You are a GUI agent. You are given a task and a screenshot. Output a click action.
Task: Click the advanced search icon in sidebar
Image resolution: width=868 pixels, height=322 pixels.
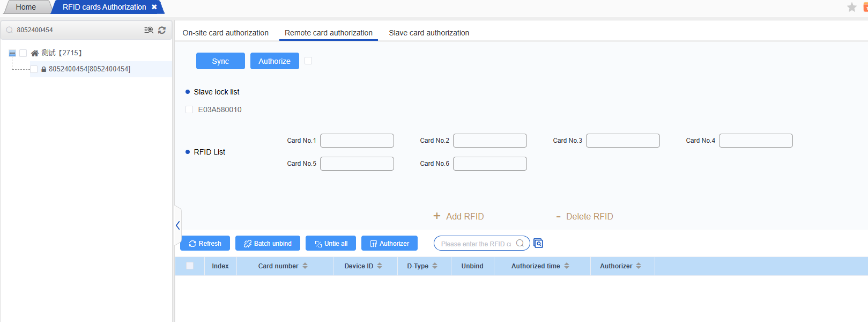point(149,30)
